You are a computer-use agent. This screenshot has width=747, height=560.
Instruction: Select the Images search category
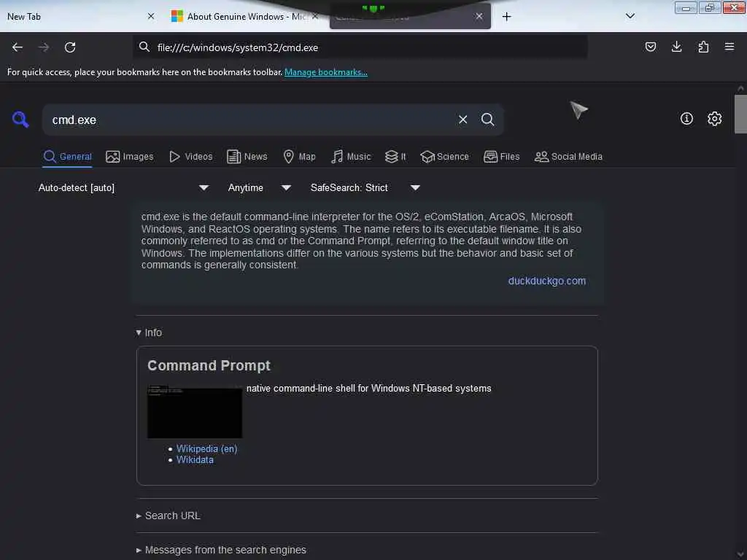pos(130,157)
